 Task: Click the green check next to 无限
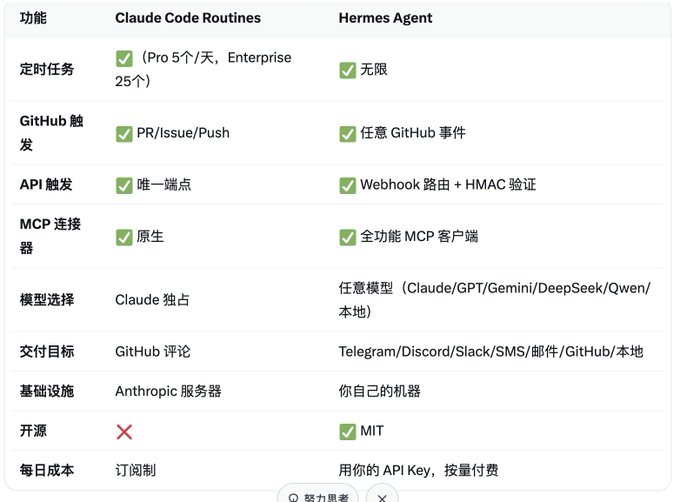[x=347, y=70]
